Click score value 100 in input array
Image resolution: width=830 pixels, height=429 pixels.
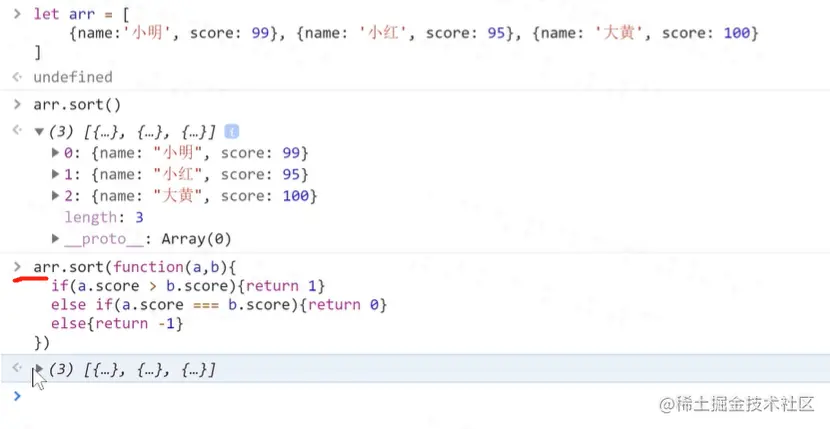coord(736,33)
